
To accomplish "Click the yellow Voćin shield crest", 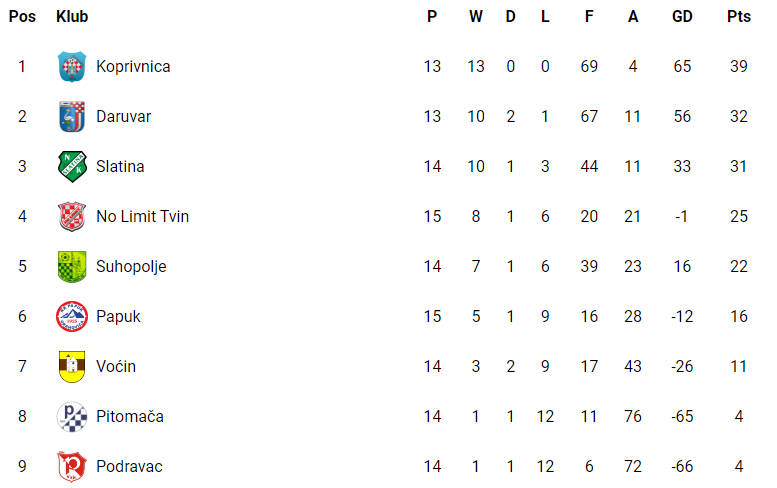I will [72, 367].
